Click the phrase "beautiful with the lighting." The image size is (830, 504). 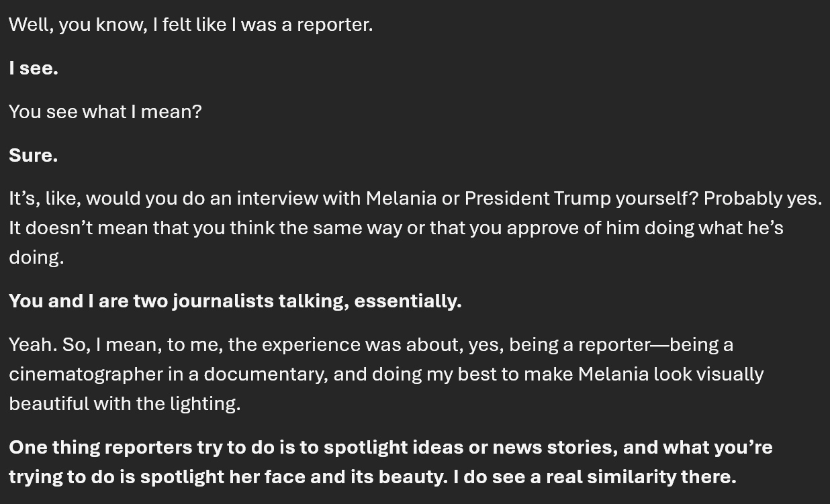124,404
